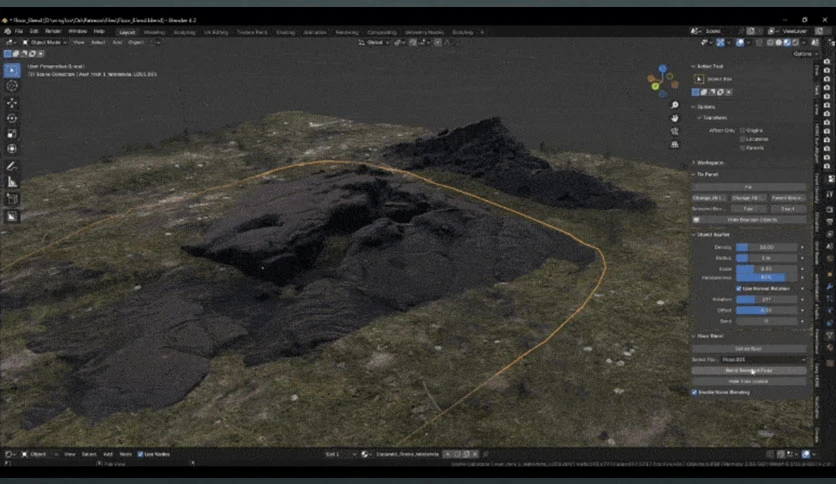Click the Set as floor button
This screenshot has width=836, height=484.
749,349
